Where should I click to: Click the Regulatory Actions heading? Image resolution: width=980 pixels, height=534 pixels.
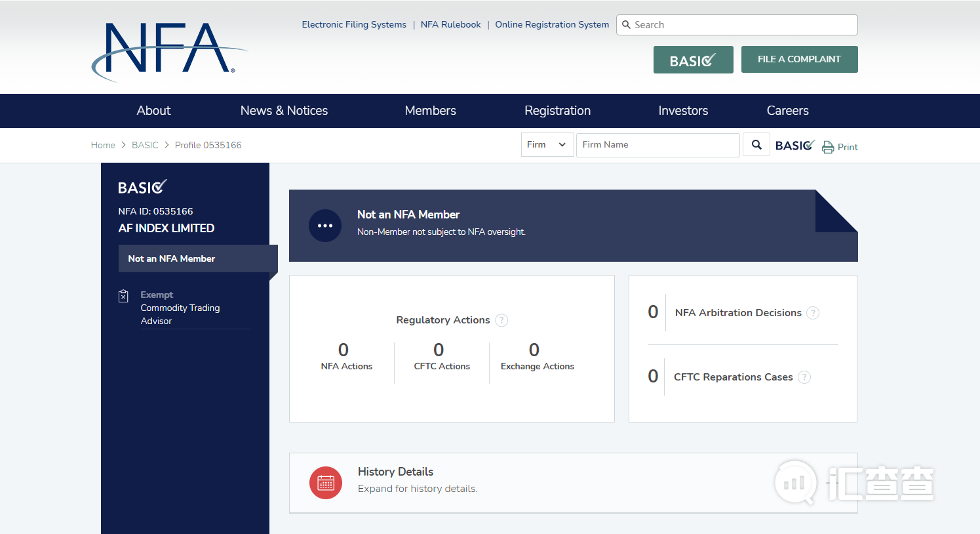coord(443,320)
